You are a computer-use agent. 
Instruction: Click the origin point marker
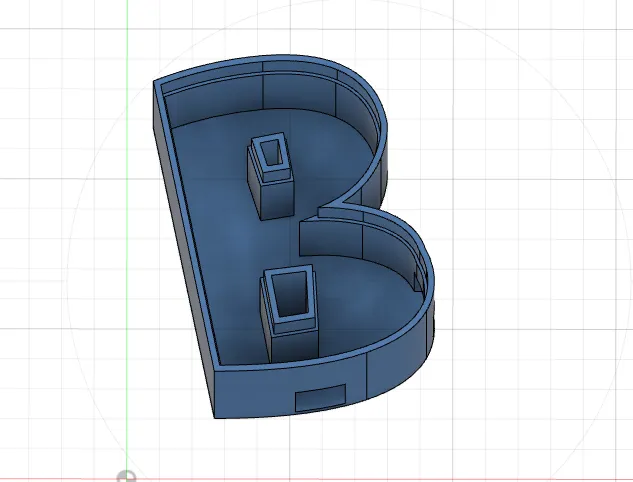pyautogui.click(x=126, y=477)
